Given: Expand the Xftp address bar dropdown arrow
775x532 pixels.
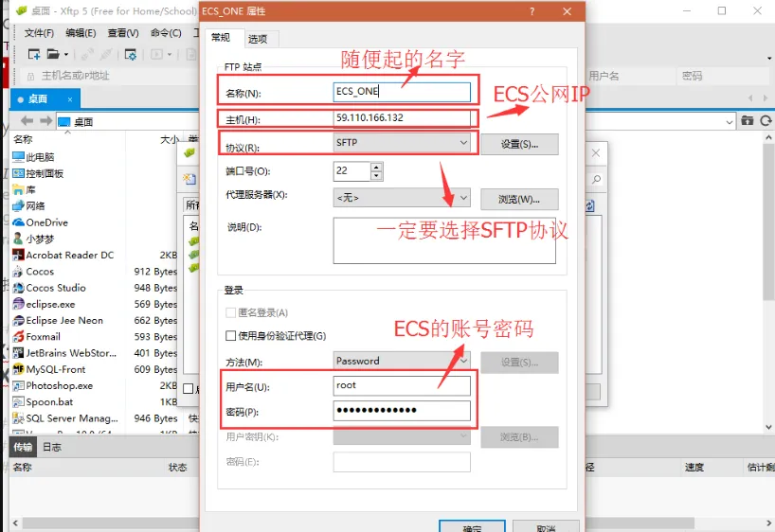Looking at the screenshot, I should tap(729, 121).
